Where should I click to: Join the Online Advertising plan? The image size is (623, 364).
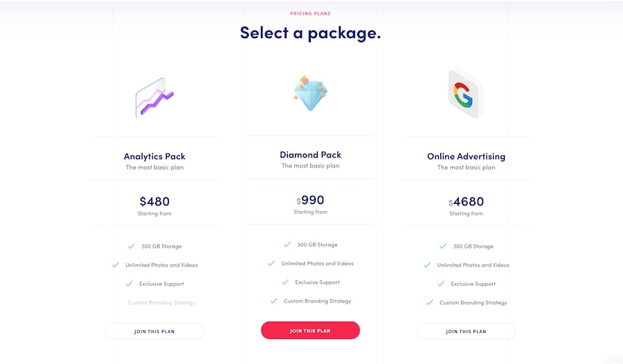466,331
